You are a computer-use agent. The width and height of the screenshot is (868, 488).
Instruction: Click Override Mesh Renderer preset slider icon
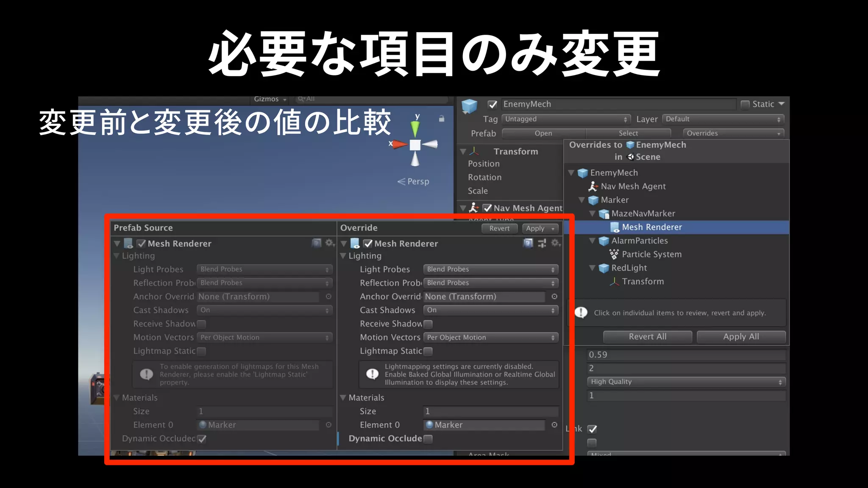click(x=542, y=243)
